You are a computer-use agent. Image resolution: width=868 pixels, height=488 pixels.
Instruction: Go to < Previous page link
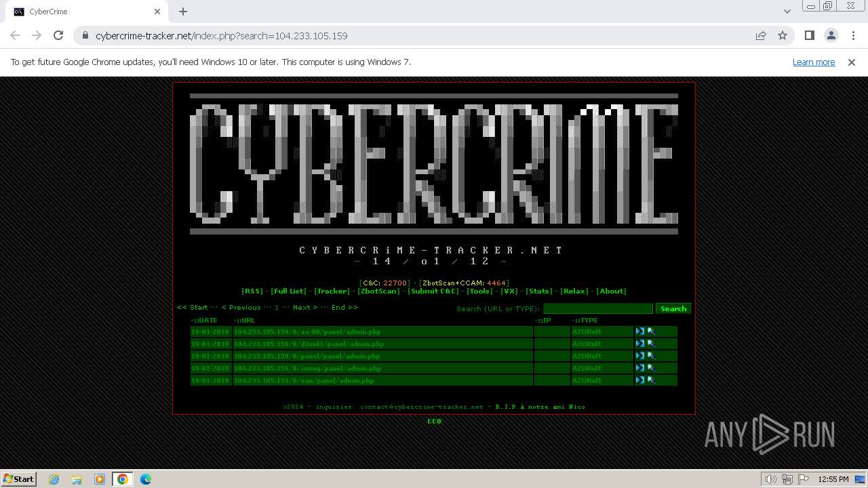coord(241,307)
